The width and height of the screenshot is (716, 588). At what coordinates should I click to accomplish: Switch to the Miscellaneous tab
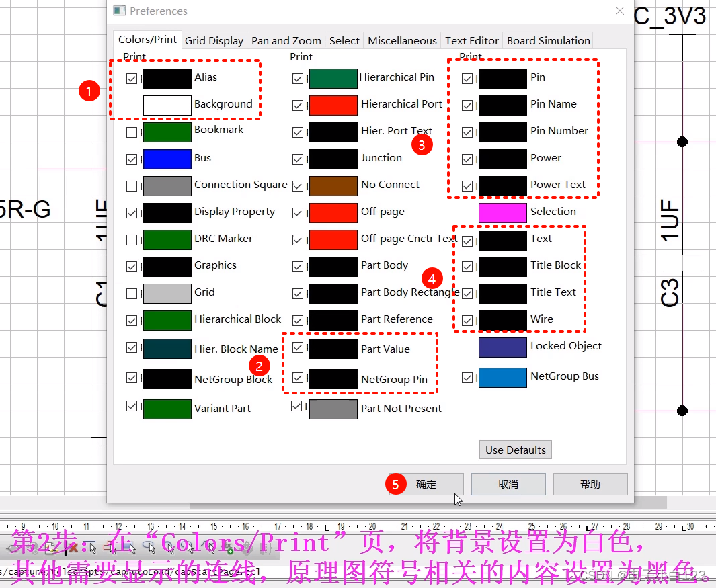coord(402,40)
